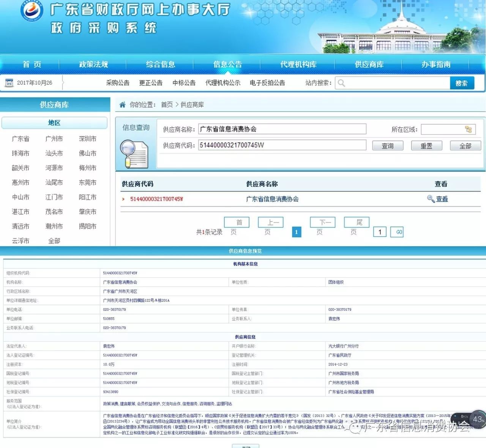
Task: Click the home icon in breadcrumb
Action: pyautogui.click(x=122, y=104)
